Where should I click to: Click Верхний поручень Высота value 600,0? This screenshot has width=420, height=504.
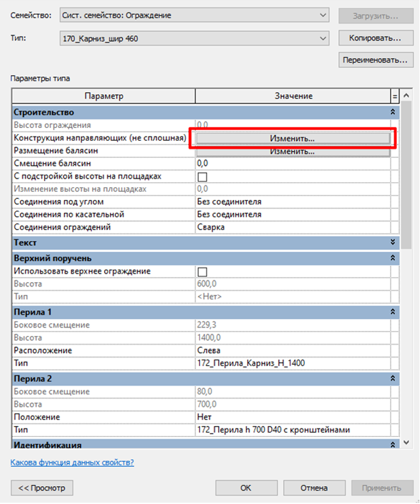[293, 284]
